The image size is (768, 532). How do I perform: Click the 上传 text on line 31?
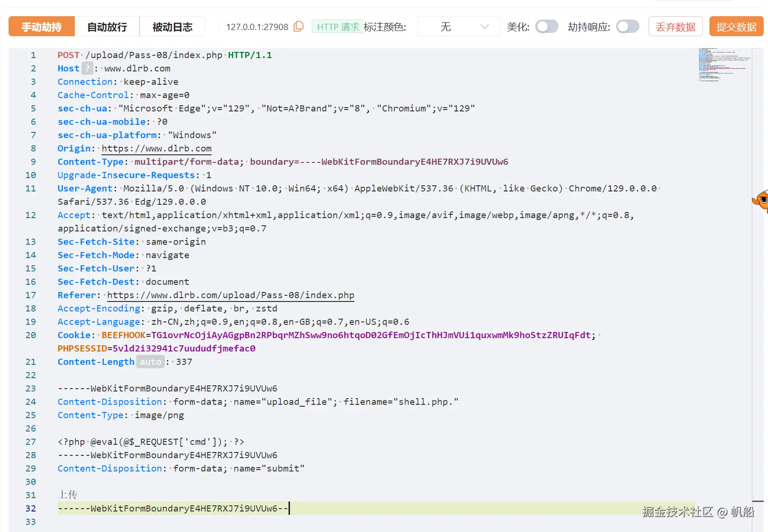[67, 495]
